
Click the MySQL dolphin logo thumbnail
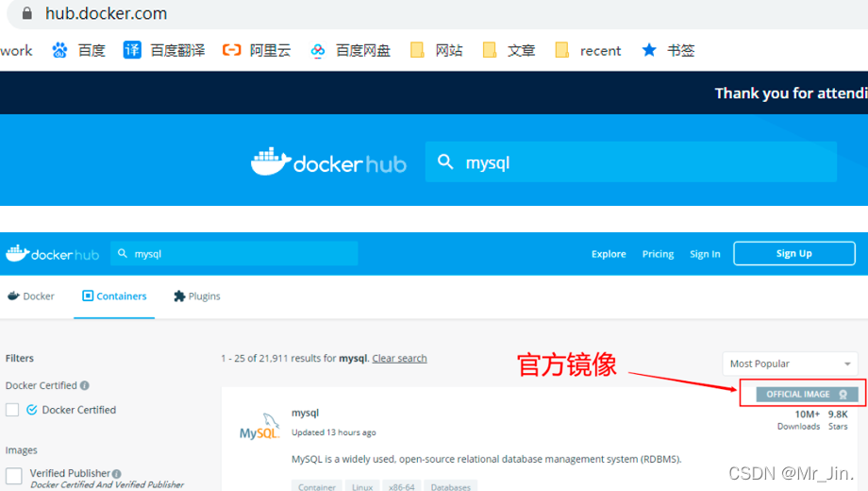tap(259, 426)
